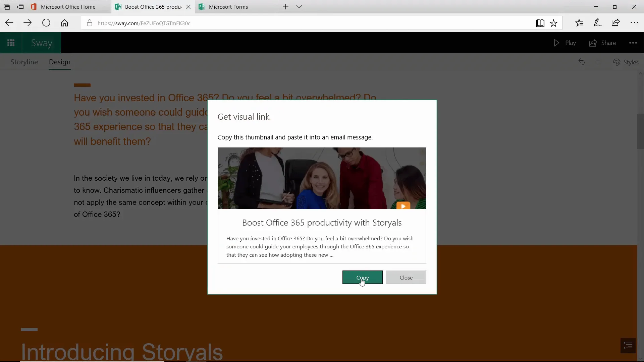This screenshot has height=362, width=644.
Task: Switch to the Storyline tab
Action: coord(24,62)
